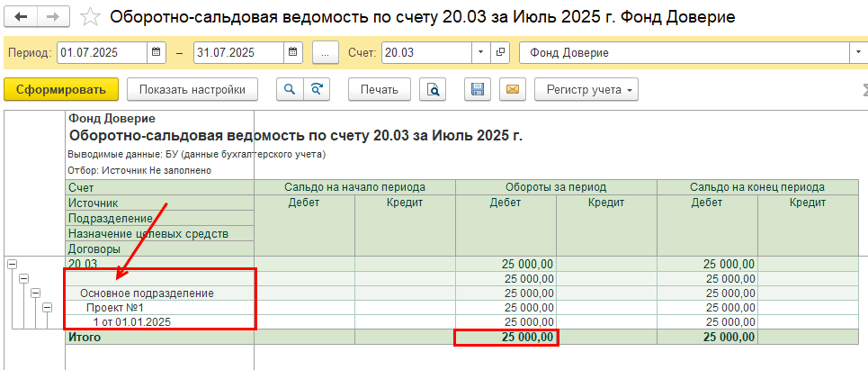Expand the account 20.03 dropdown list
Viewport: 868px width, 370px height.
click(480, 53)
